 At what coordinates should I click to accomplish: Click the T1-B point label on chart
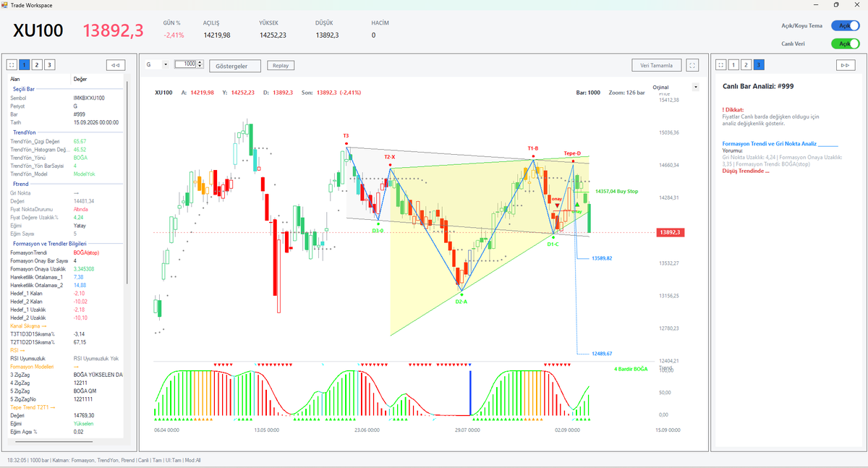[x=533, y=148]
